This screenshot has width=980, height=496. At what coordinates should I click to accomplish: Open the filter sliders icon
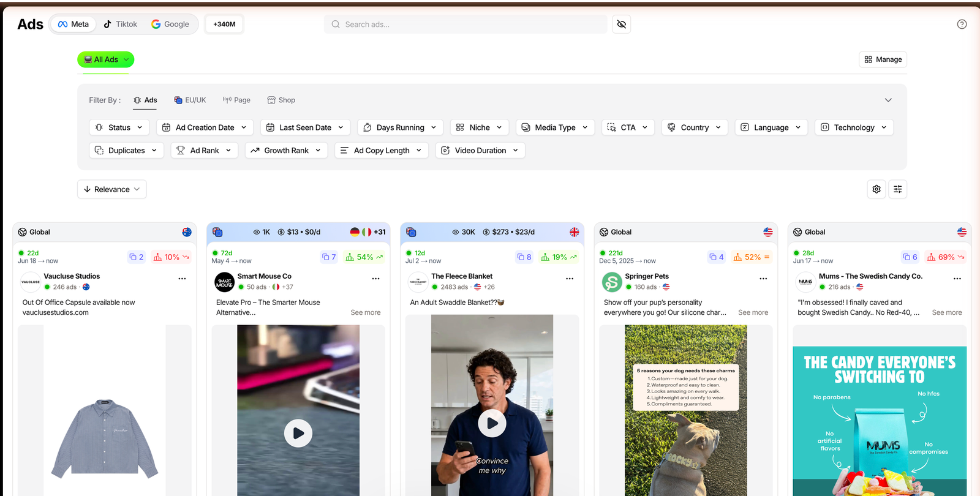(x=898, y=189)
